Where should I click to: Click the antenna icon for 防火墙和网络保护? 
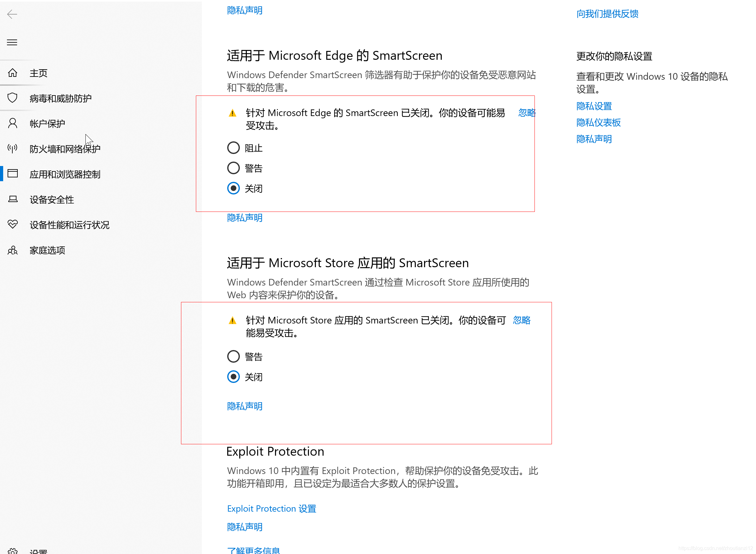[x=12, y=149]
